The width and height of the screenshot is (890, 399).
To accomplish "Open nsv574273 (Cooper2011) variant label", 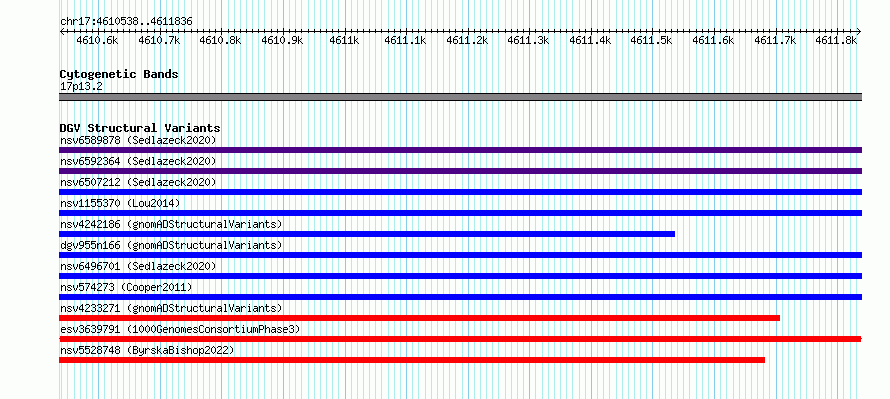I will (126, 287).
